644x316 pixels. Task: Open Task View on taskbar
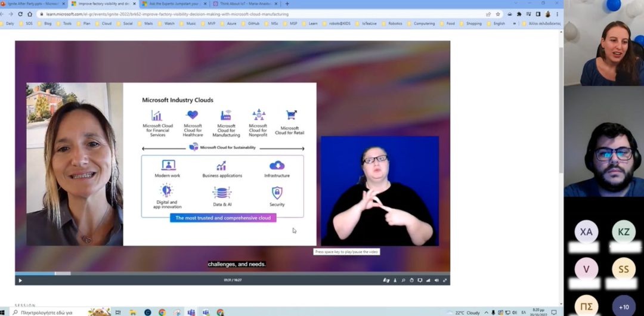pos(118,312)
